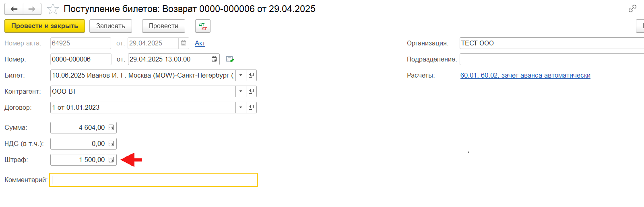This screenshot has height=207, width=644.
Task: Open calculator for Сумма field
Action: 111,127
